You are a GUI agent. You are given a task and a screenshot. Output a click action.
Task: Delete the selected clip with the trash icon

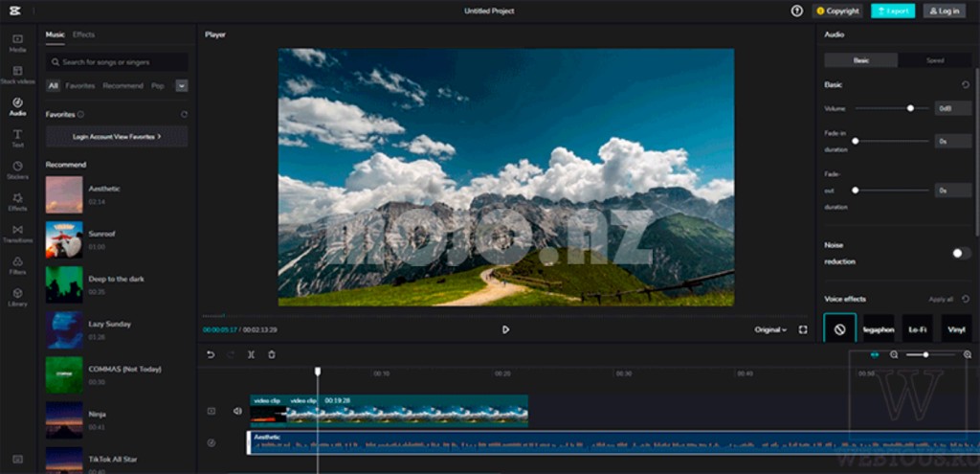coord(272,354)
